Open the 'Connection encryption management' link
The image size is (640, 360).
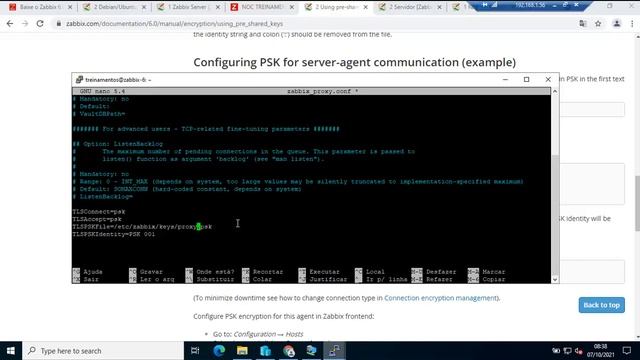[441, 298]
